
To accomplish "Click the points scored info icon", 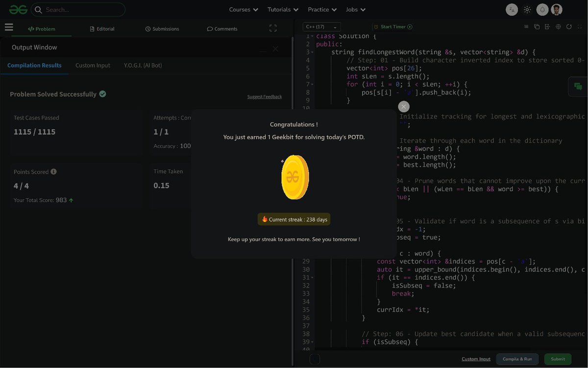I will (x=53, y=172).
